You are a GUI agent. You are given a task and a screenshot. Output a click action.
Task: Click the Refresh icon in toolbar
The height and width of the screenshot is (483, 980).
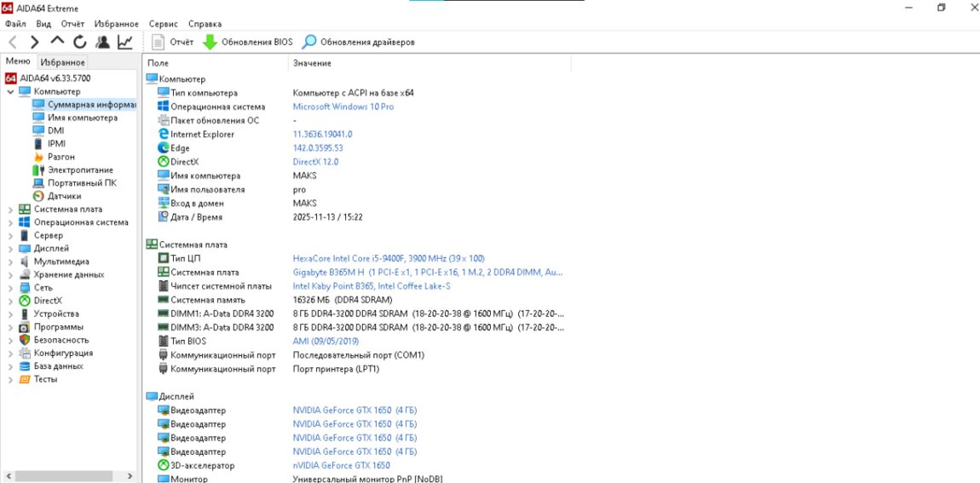pyautogui.click(x=80, y=42)
